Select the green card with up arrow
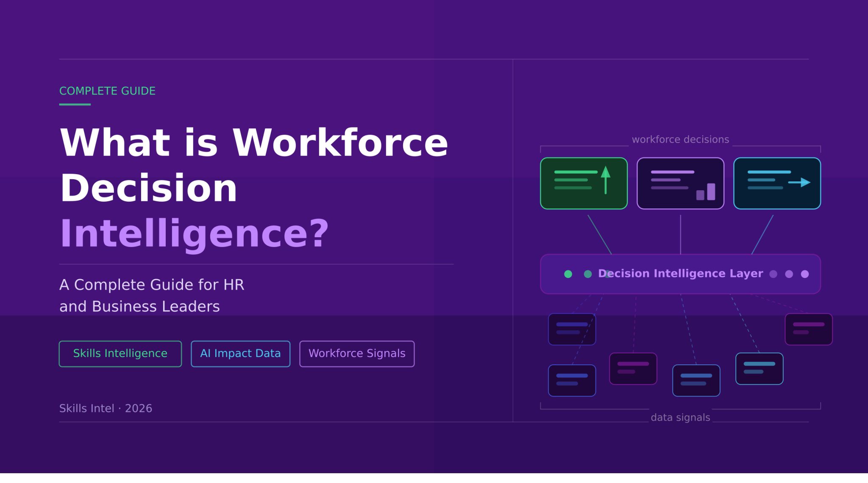This screenshot has width=868, height=483. click(584, 183)
